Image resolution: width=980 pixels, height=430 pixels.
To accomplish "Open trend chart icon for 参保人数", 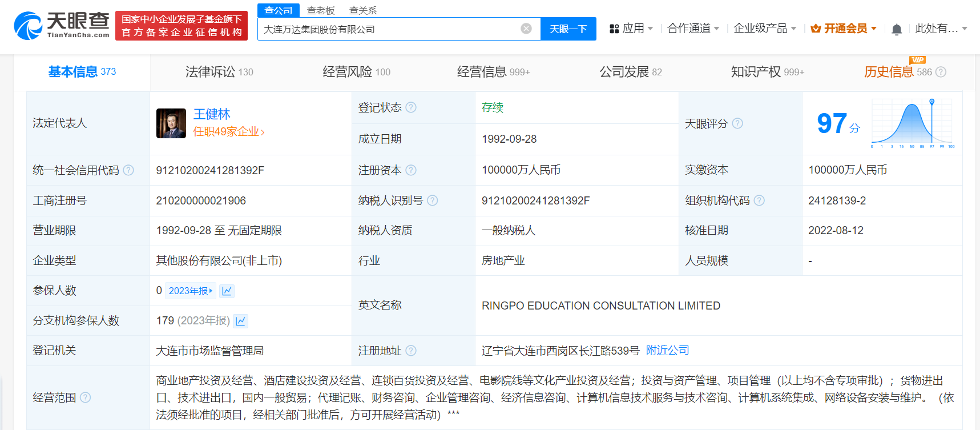I will click(227, 291).
